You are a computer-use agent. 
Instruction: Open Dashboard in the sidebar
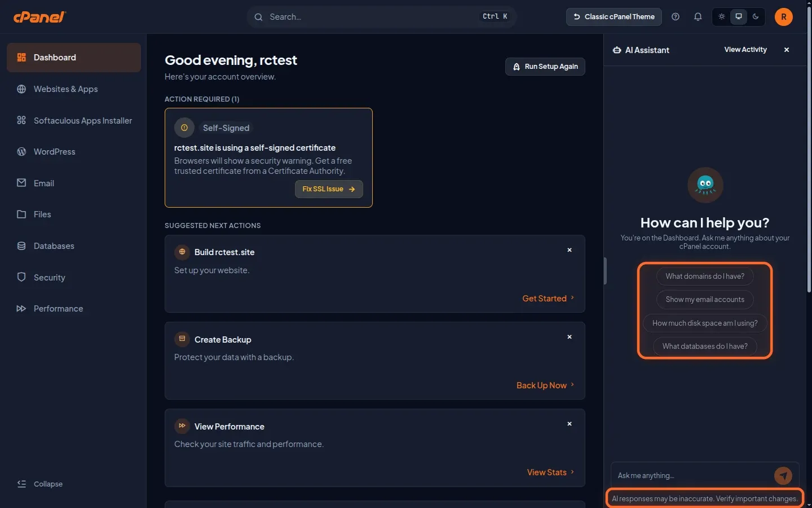[x=74, y=58]
